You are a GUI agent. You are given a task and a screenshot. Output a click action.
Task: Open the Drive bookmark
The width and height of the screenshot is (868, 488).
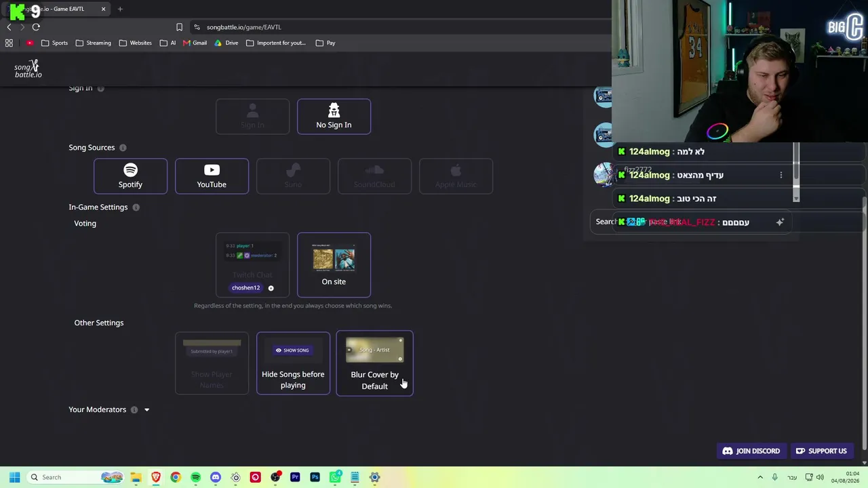click(226, 43)
